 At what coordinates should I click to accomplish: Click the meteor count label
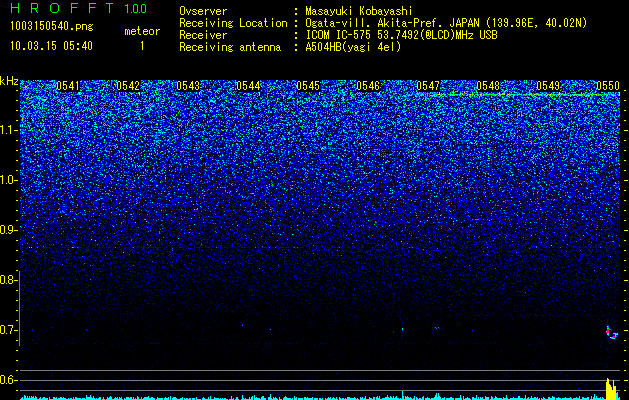point(142,31)
